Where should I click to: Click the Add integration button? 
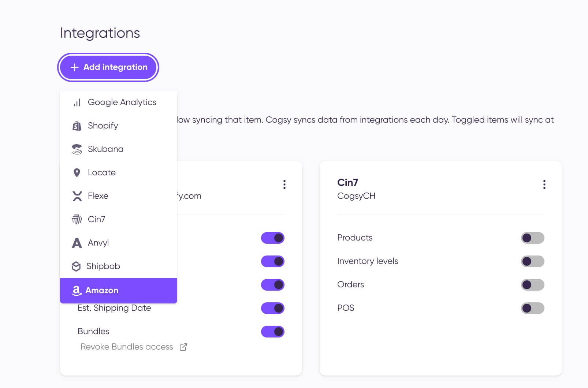(108, 67)
